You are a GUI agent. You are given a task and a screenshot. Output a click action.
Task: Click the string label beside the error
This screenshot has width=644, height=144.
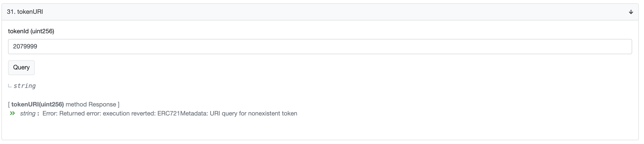[x=28, y=113]
